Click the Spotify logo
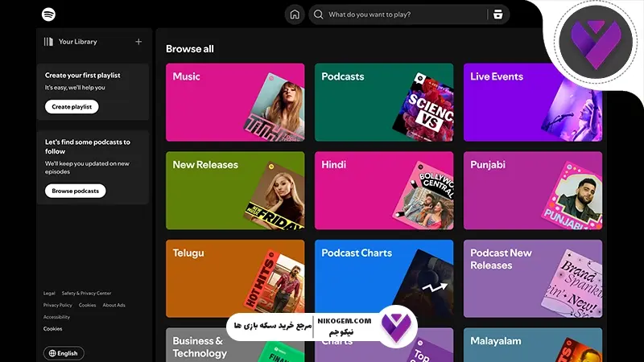 [48, 14]
